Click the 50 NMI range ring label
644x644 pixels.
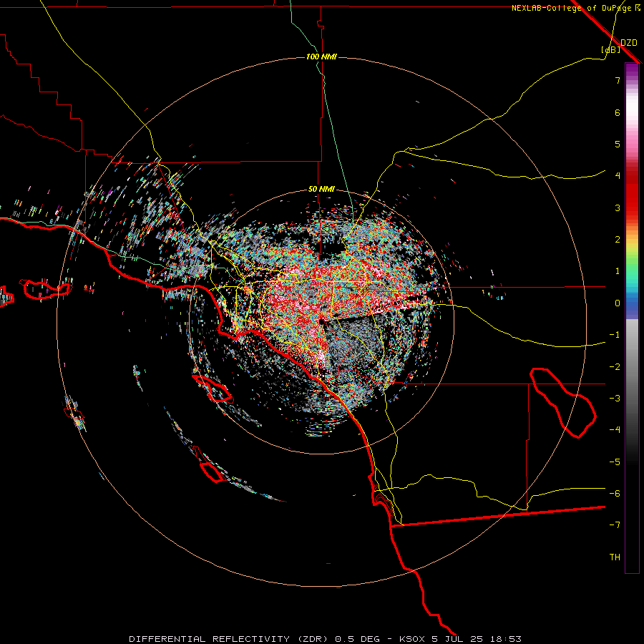(x=321, y=189)
